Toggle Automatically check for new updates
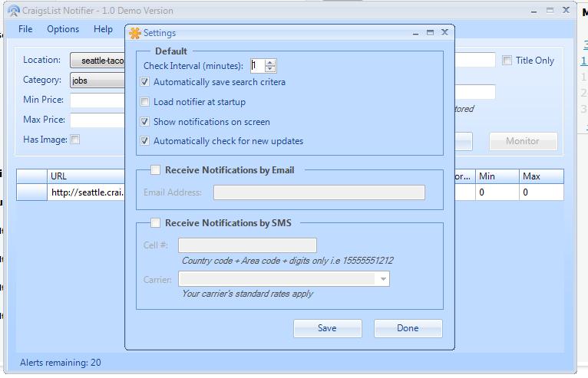Viewport: 588px width, 378px height. click(x=145, y=141)
